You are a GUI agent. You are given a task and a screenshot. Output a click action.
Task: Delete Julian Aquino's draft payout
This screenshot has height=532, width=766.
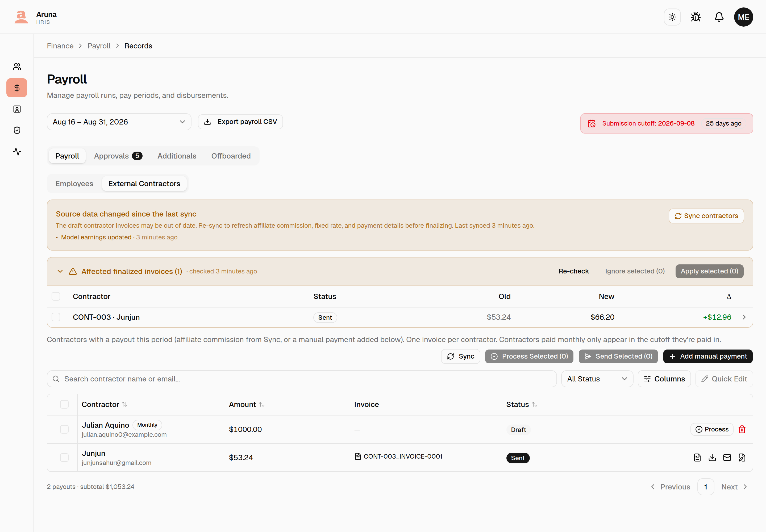[742, 429]
